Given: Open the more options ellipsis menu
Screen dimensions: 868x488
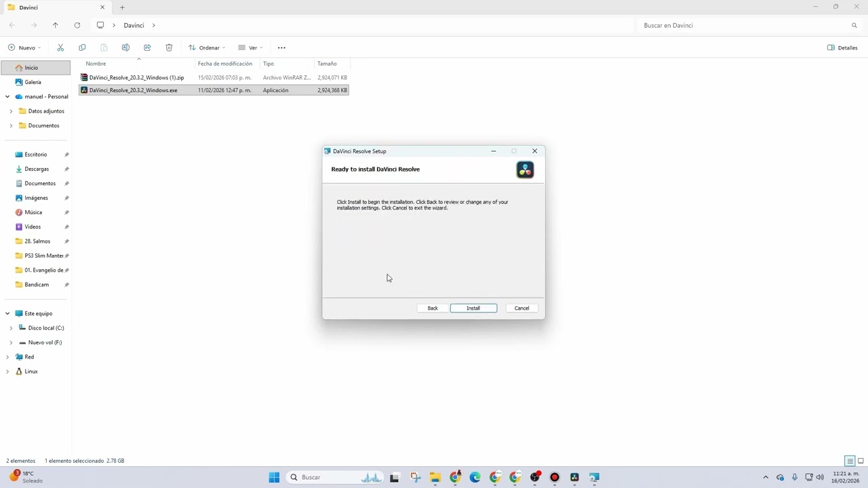Looking at the screenshot, I should [281, 47].
